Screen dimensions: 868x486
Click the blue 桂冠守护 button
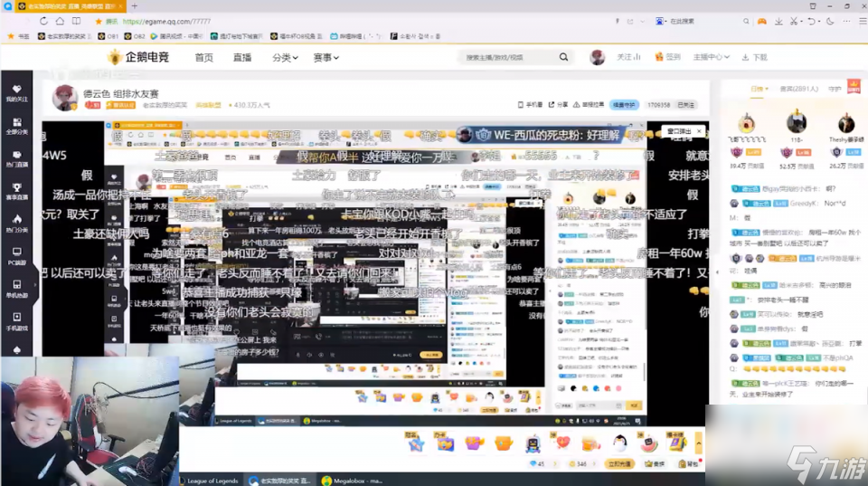coord(625,105)
